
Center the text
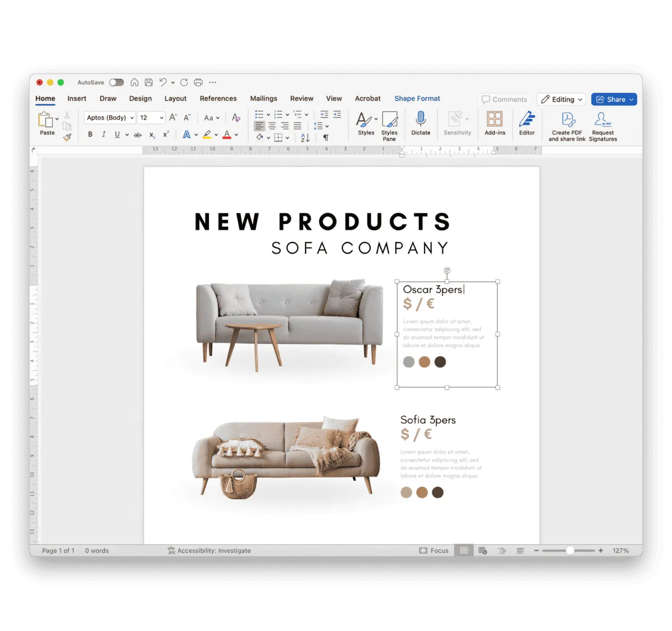[x=272, y=126]
